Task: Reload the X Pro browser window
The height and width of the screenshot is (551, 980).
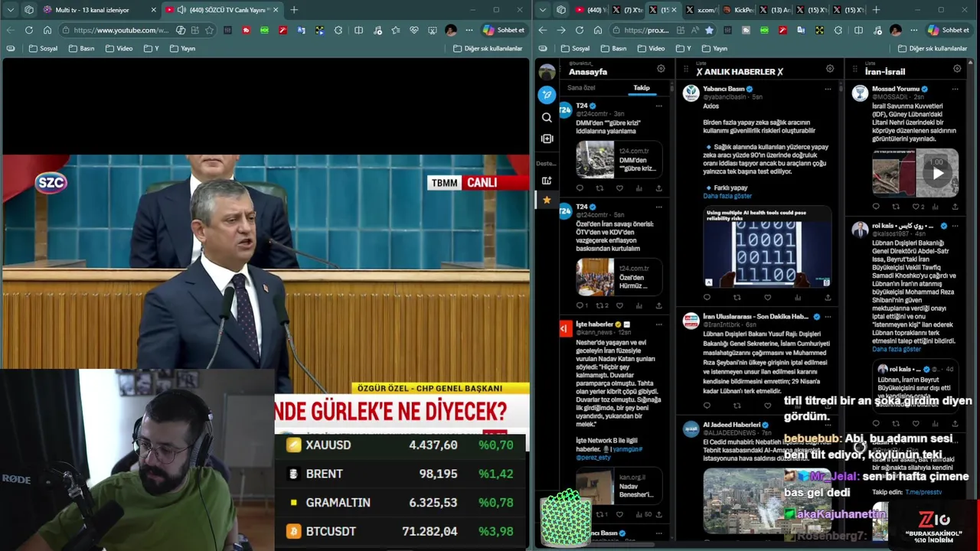Action: click(x=580, y=30)
